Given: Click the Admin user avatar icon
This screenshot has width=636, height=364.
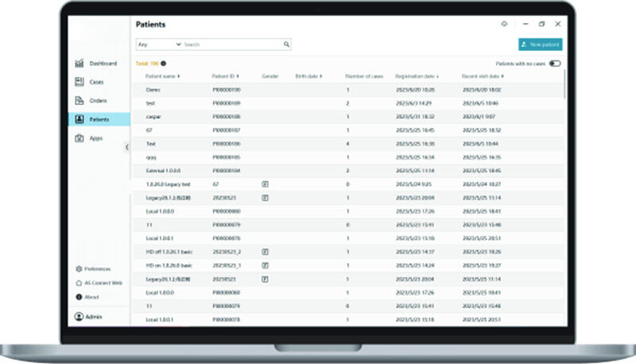Looking at the screenshot, I should tap(79, 317).
